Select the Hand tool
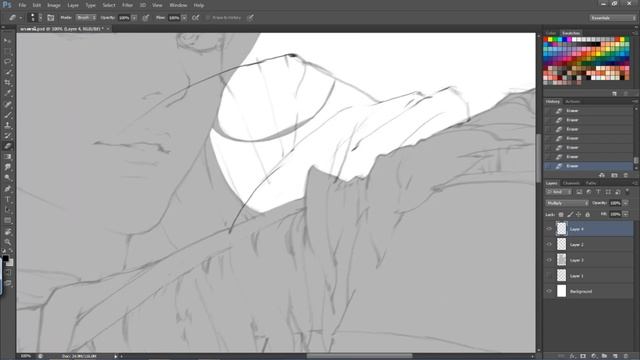Viewport: 640px width, 360px height. [7, 231]
